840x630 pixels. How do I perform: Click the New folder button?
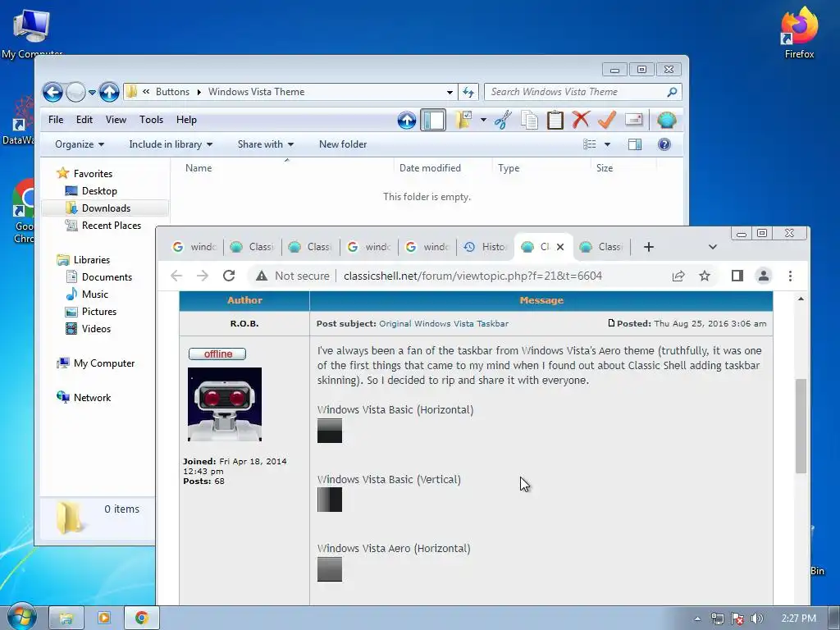(343, 144)
